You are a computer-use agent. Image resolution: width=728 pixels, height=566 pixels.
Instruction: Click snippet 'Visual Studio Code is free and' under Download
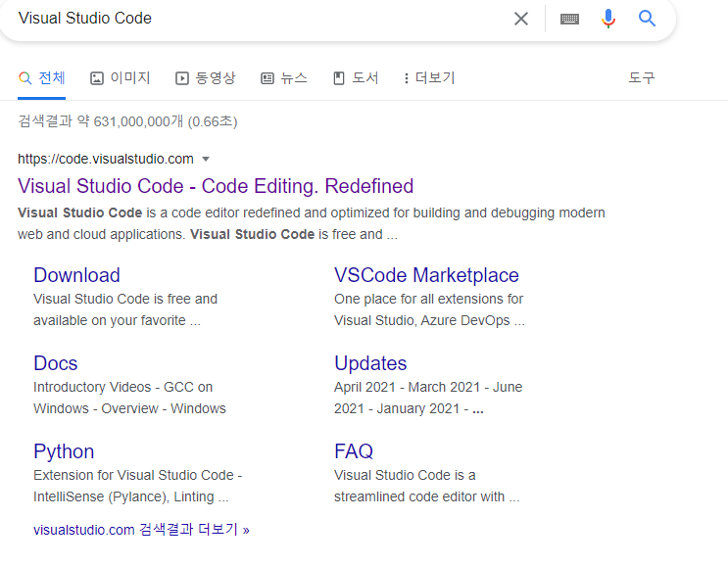coord(125,299)
